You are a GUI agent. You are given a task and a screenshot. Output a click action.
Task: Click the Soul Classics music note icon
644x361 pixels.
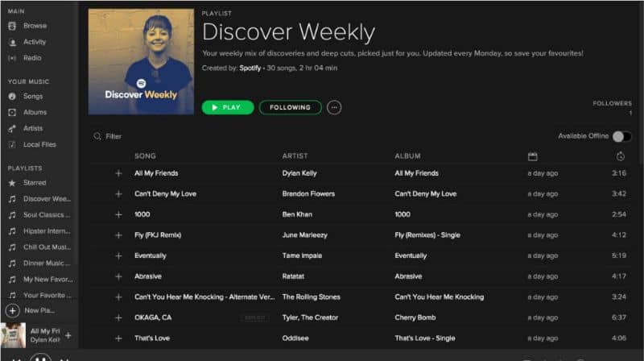tap(12, 215)
